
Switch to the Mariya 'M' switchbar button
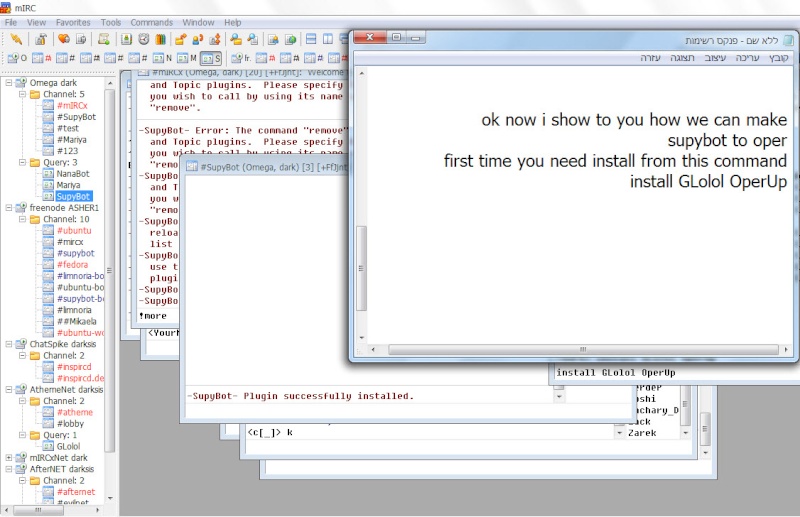click(187, 58)
